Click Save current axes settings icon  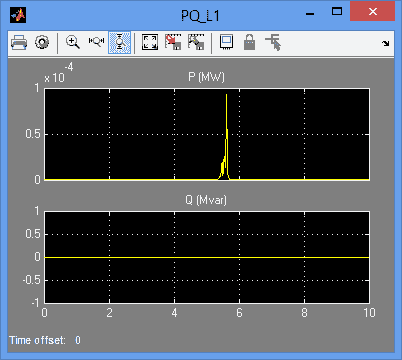click(173, 42)
